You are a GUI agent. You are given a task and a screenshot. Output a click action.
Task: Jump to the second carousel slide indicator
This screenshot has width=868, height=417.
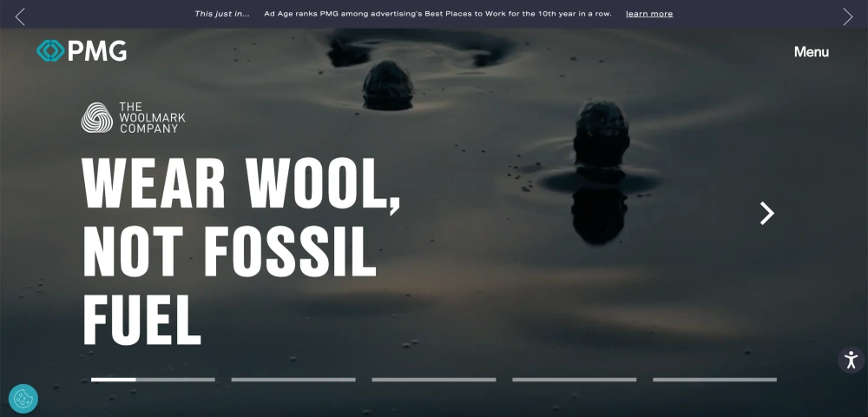coord(293,380)
